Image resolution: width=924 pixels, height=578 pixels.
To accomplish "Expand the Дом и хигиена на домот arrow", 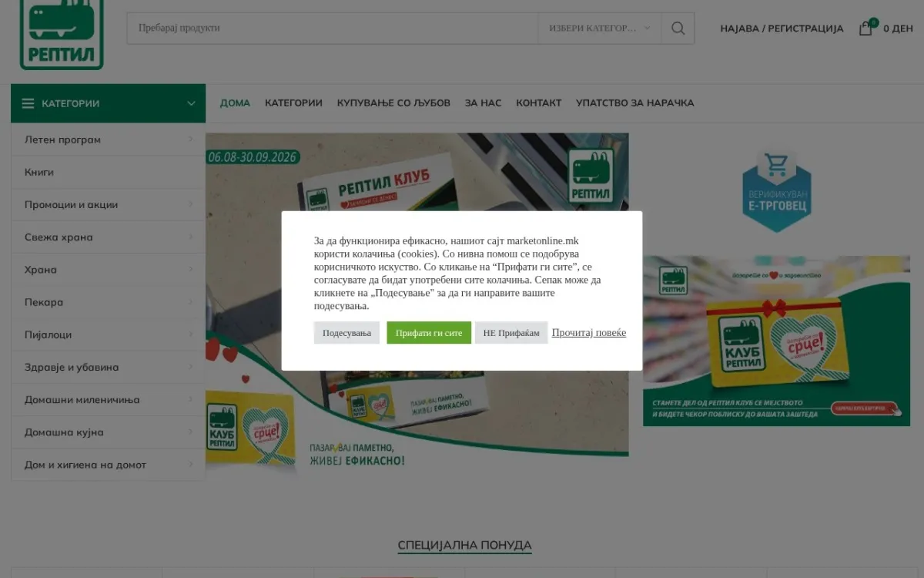I will (x=190, y=464).
